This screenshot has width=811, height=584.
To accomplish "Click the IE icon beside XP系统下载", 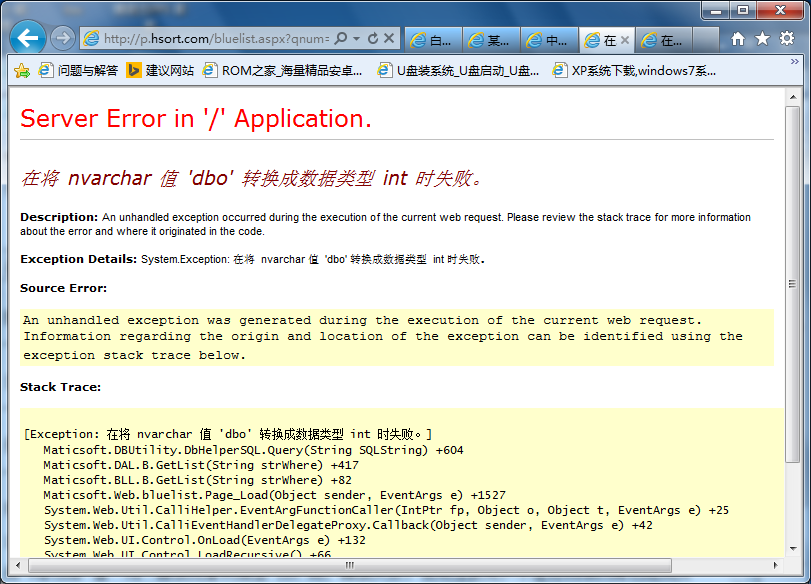I will coord(559,70).
